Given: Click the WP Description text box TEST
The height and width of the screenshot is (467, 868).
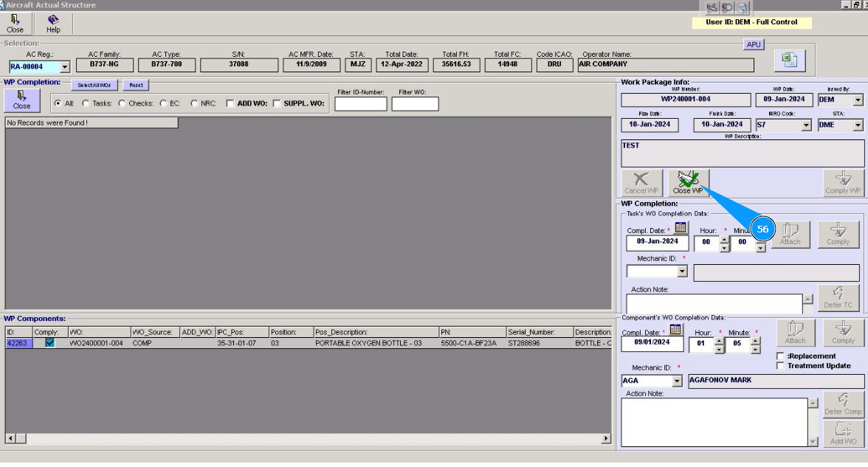Looking at the screenshot, I should (x=743, y=153).
